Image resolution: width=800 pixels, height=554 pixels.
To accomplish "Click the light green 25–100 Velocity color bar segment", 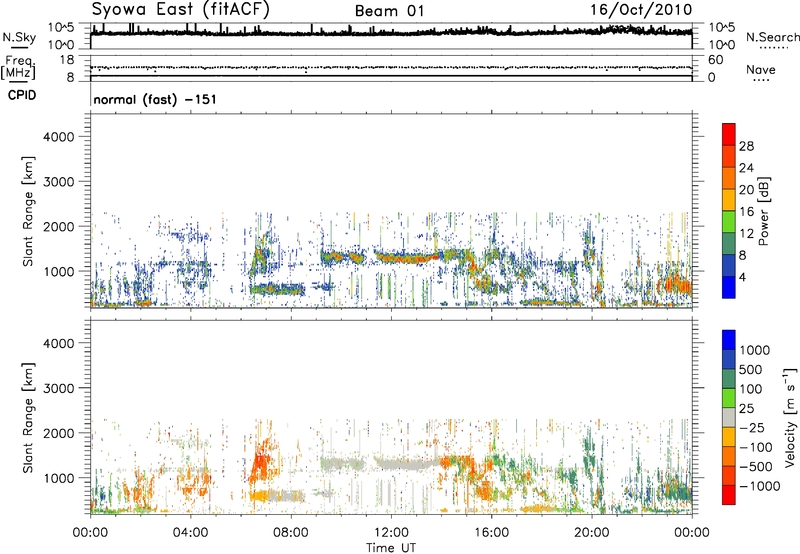I will click(x=729, y=398).
